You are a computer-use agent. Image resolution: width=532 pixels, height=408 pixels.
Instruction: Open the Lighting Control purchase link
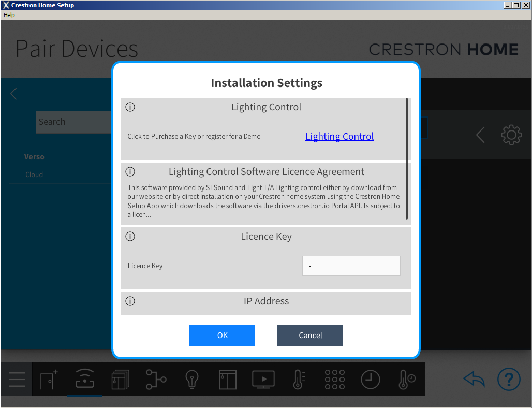pos(339,136)
